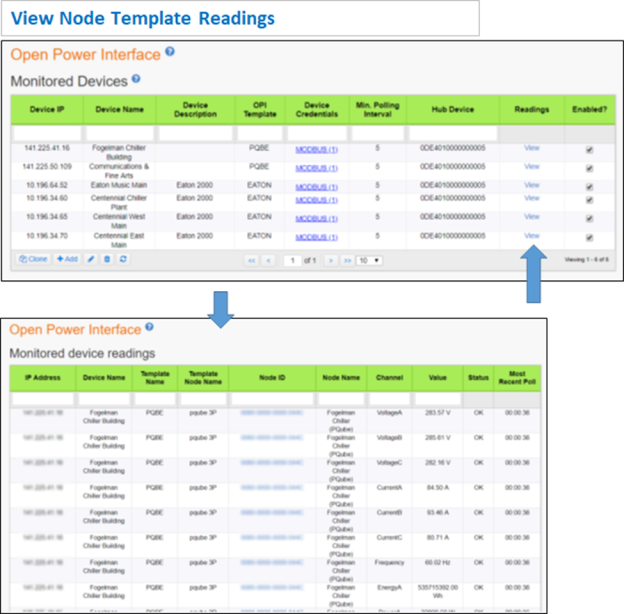Image resolution: width=624 pixels, height=614 pixels.
Task: Open MODBUS (1) link for Eaton Music Main
Action: coord(316,184)
